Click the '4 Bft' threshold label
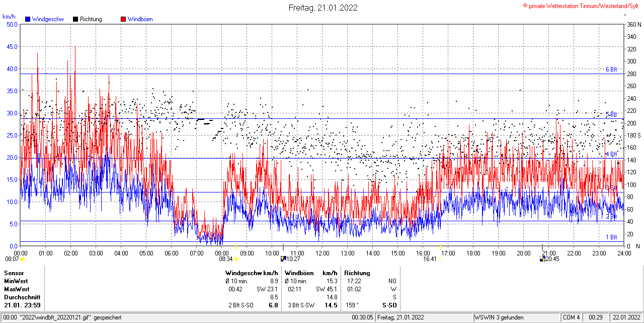Screen dimensions: 644x323 coord(611,154)
